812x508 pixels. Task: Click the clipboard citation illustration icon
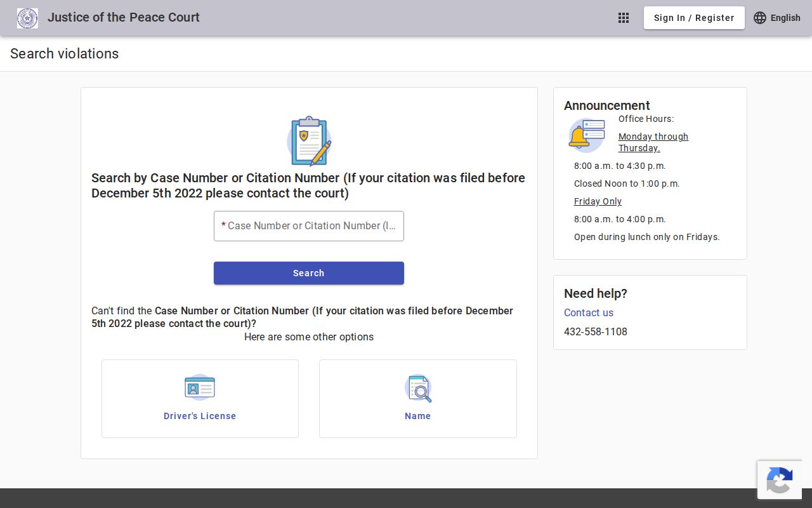309,141
